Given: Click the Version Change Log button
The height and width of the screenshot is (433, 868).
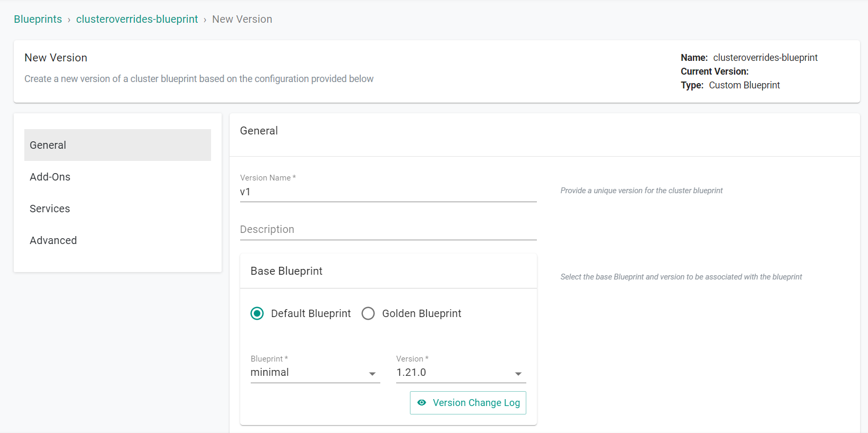Looking at the screenshot, I should [468, 403].
